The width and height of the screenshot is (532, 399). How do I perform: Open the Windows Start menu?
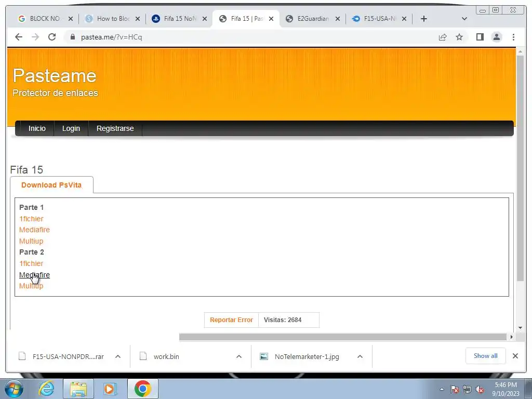tap(13, 389)
